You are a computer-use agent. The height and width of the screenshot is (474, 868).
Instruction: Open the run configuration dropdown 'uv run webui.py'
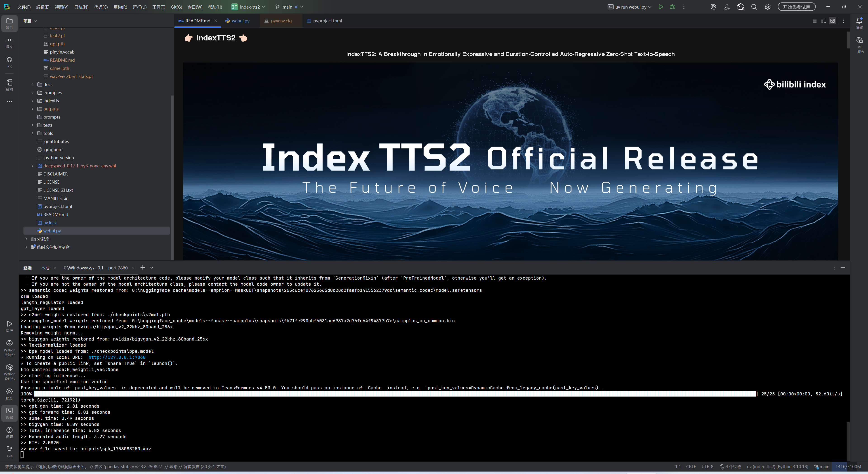[630, 7]
